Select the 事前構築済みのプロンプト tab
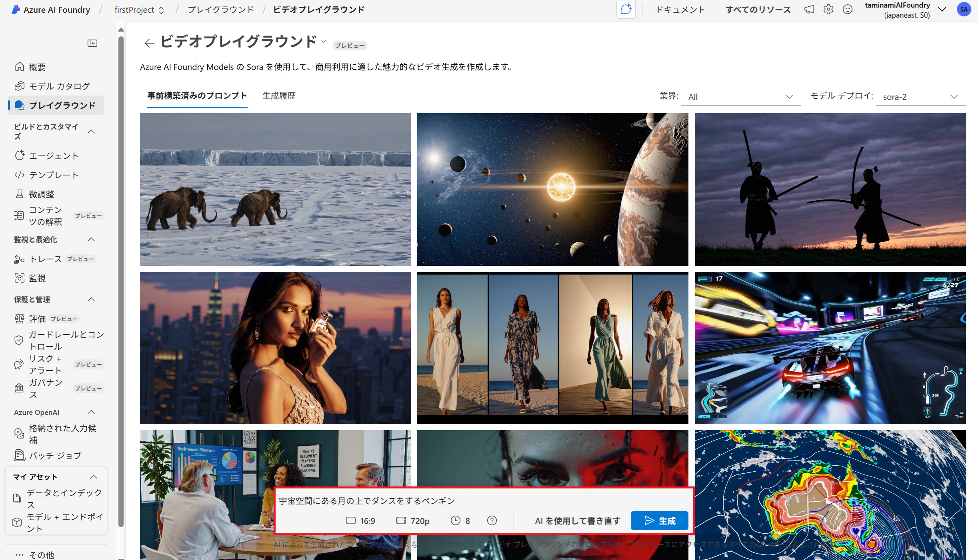The image size is (978, 560). coord(197,96)
